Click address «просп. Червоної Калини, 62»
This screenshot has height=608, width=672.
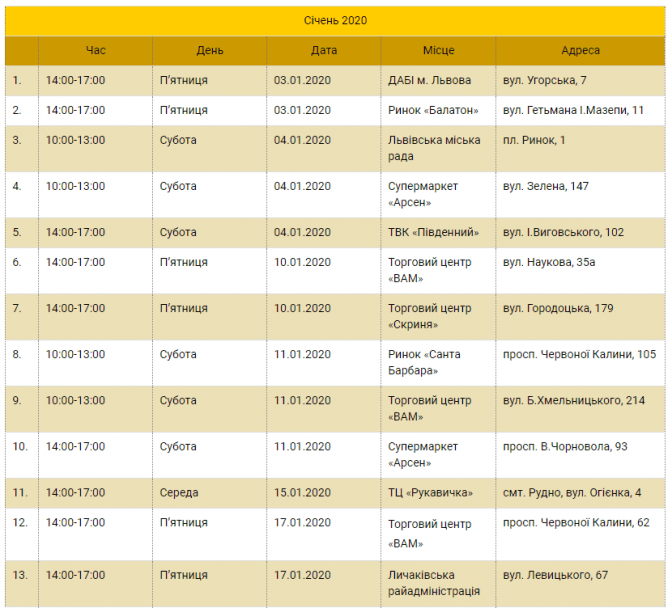[x=575, y=522]
